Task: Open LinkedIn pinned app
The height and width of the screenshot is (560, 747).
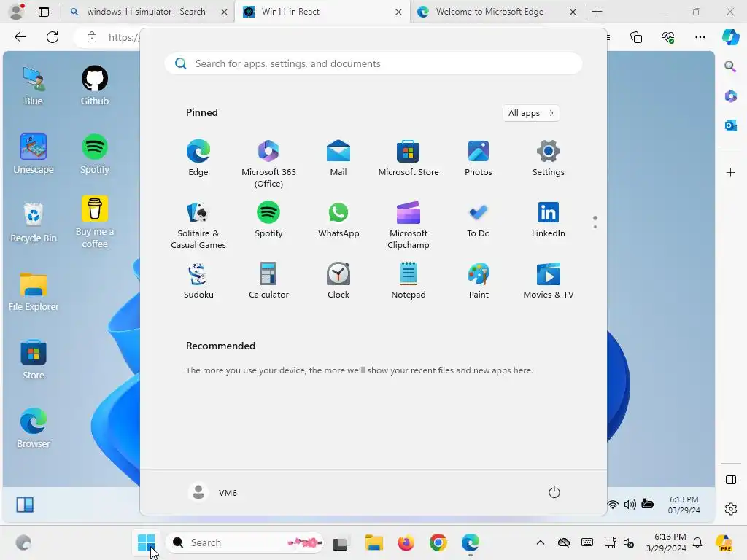Action: [x=549, y=220]
